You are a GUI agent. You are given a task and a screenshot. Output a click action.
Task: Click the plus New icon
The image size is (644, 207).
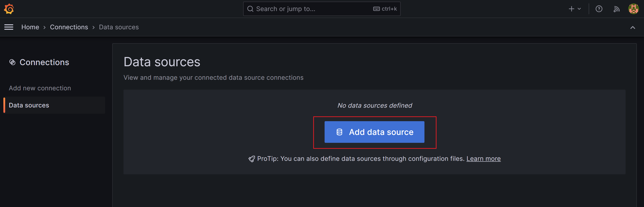[571, 9]
